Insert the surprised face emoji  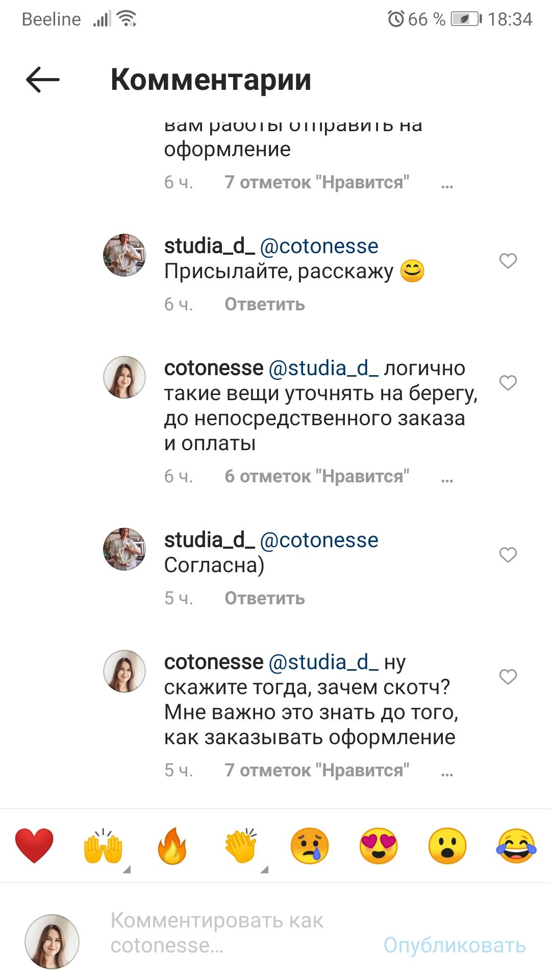coord(447,846)
